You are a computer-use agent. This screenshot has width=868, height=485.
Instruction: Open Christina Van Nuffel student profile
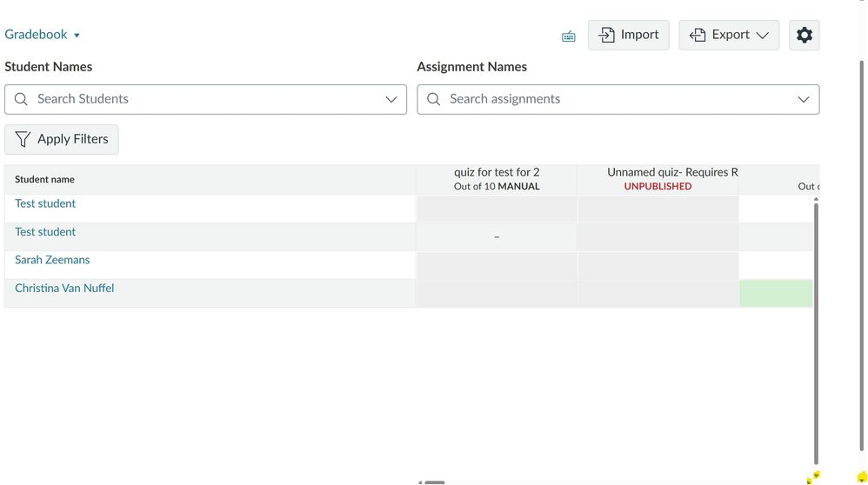pyautogui.click(x=64, y=289)
